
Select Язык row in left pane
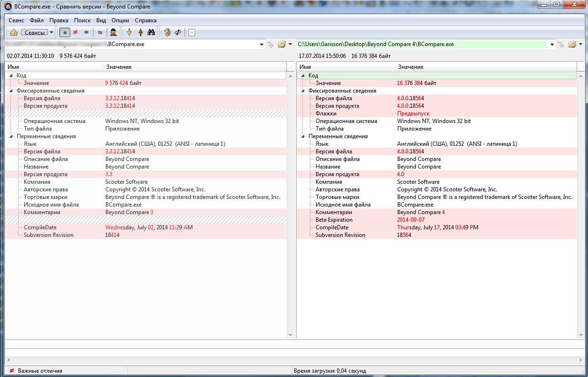click(146, 144)
